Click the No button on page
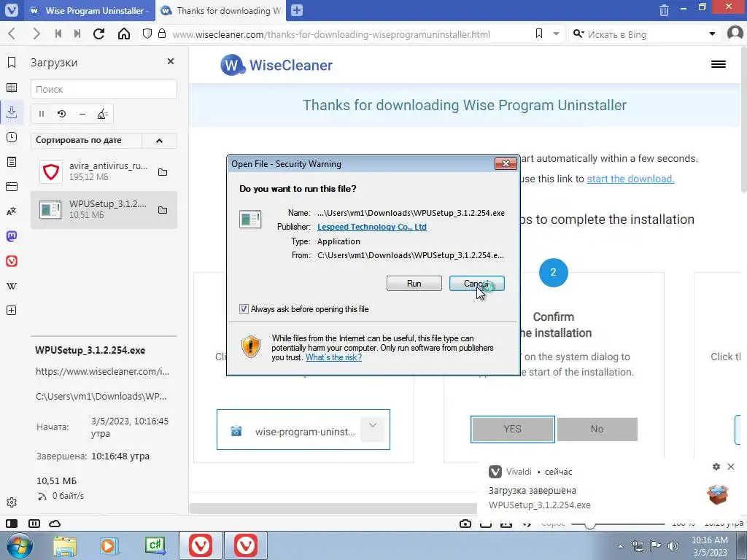The width and height of the screenshot is (747, 560). (x=597, y=429)
